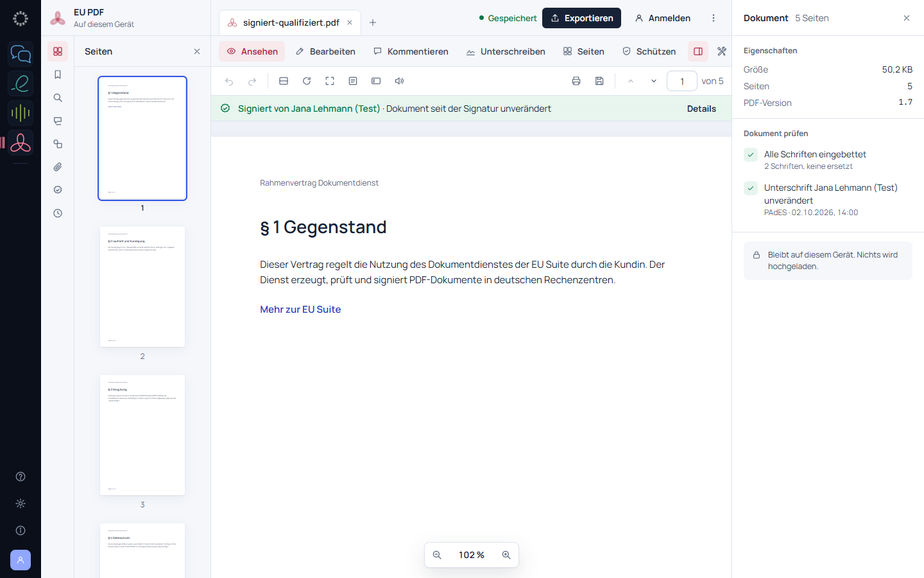Enter fullscreen with the frame icon
This screenshot has height=578, width=924.
tap(330, 81)
